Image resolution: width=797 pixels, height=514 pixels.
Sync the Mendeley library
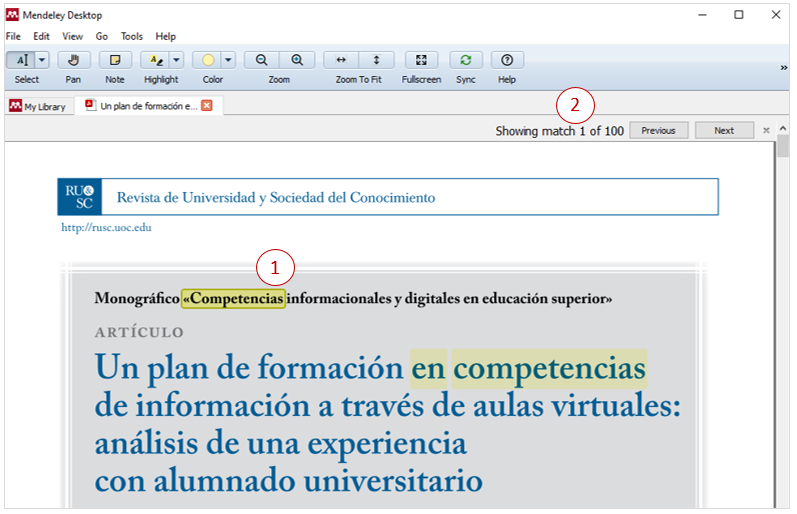coord(466,60)
